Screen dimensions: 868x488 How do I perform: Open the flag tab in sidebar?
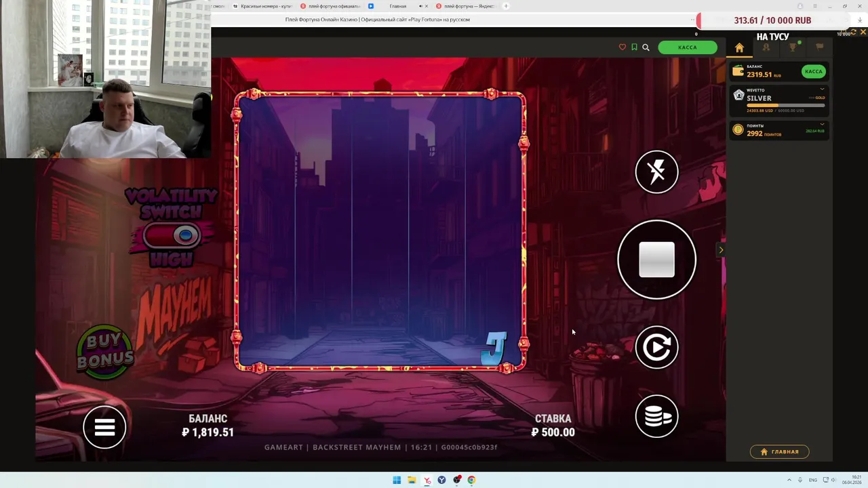point(819,47)
